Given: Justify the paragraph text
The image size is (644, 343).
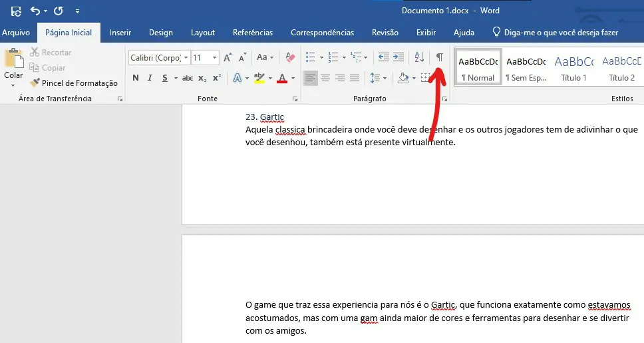Looking at the screenshot, I should tap(355, 78).
